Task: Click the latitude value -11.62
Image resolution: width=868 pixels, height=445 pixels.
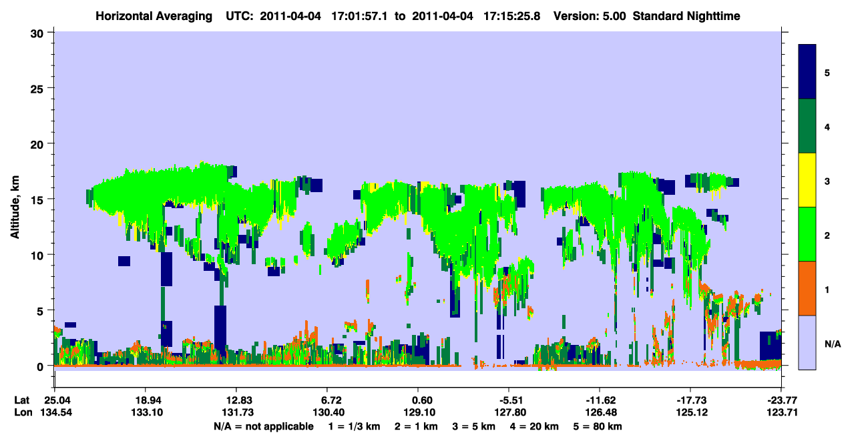Action: [x=599, y=400]
